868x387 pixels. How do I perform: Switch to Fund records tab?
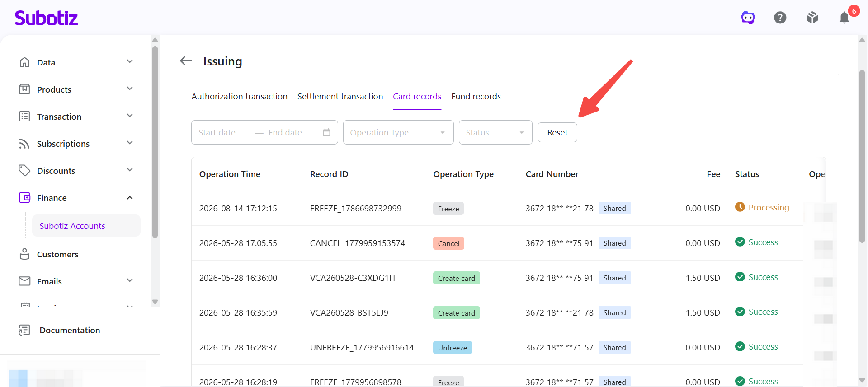(476, 96)
